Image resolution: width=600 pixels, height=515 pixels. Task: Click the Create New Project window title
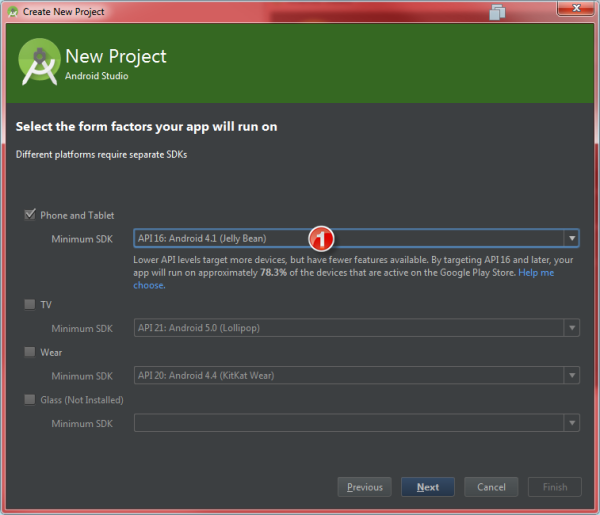(64, 12)
